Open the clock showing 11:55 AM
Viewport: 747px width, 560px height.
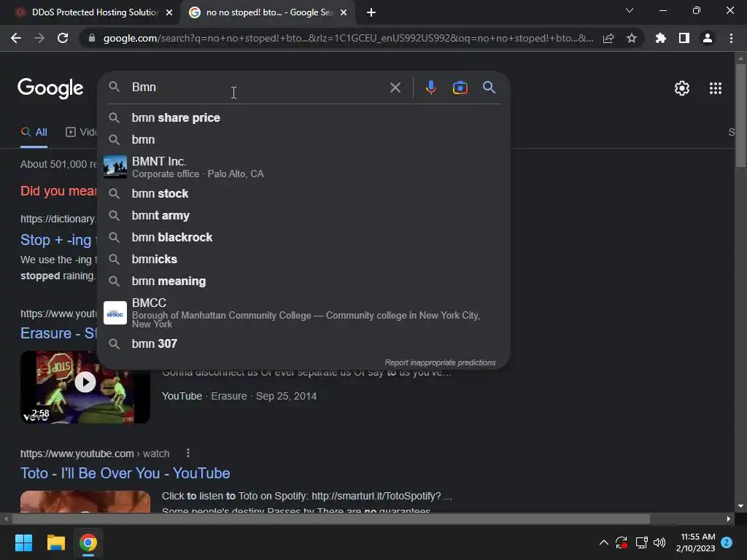click(695, 542)
